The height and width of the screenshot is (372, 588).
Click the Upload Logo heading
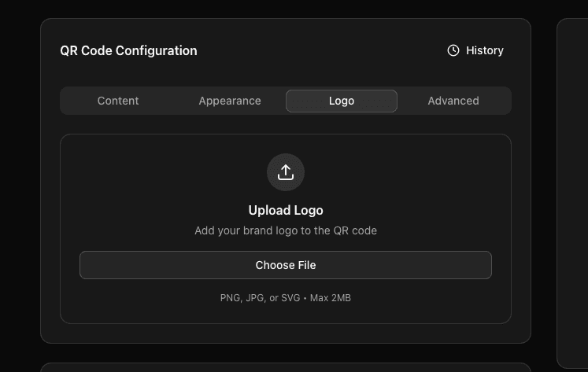(x=286, y=210)
